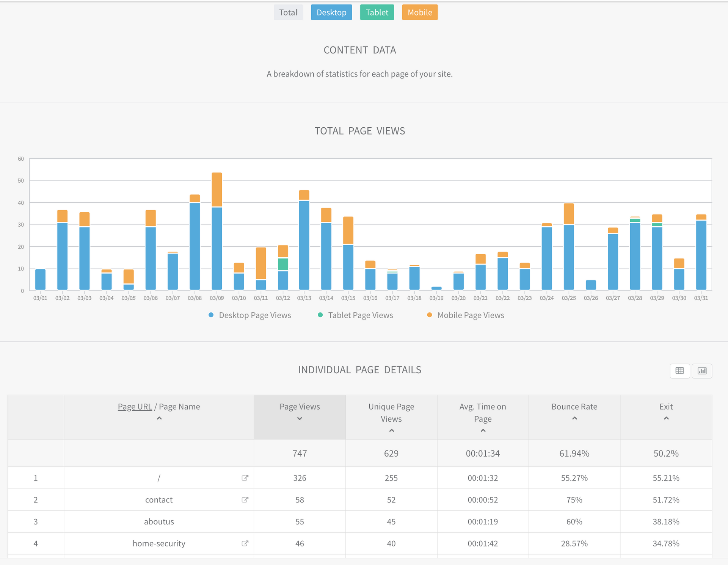Viewport: 728px width, 565px height.
Task: Switch to table view icon
Action: (679, 371)
